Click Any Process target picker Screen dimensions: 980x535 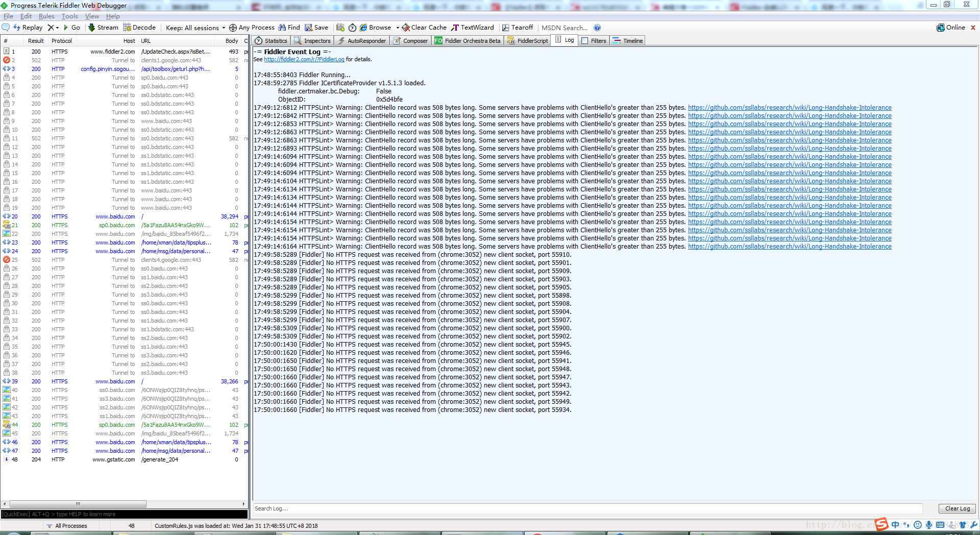(252, 28)
